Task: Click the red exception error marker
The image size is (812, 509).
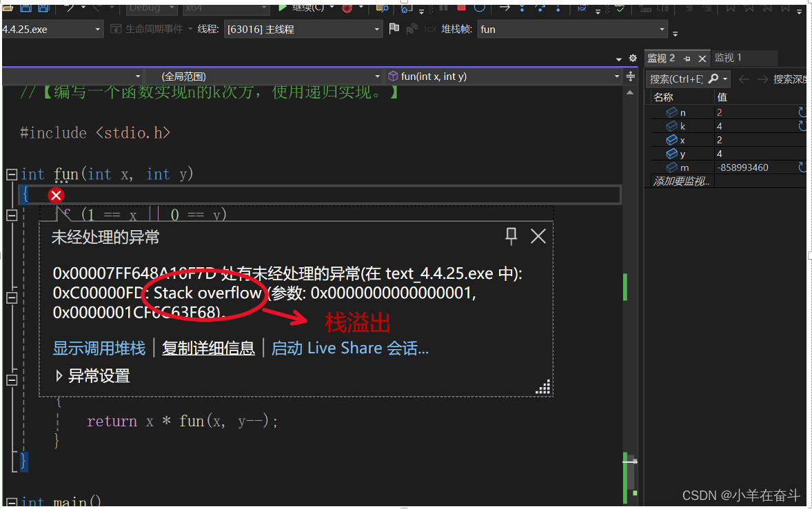Action: (x=56, y=195)
